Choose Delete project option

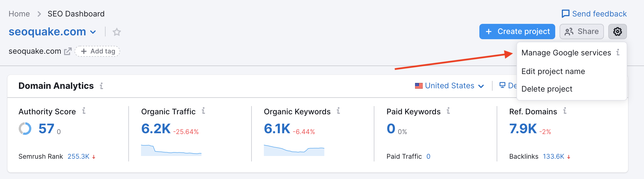point(547,89)
